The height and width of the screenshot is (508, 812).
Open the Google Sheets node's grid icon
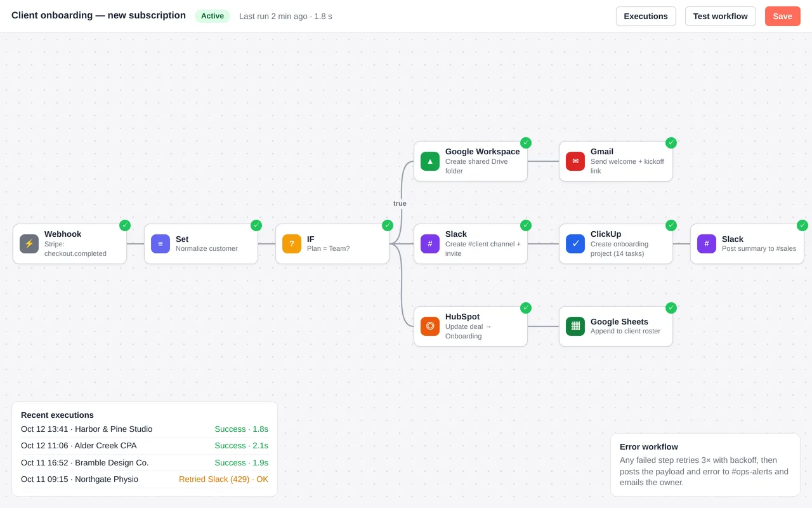(575, 326)
